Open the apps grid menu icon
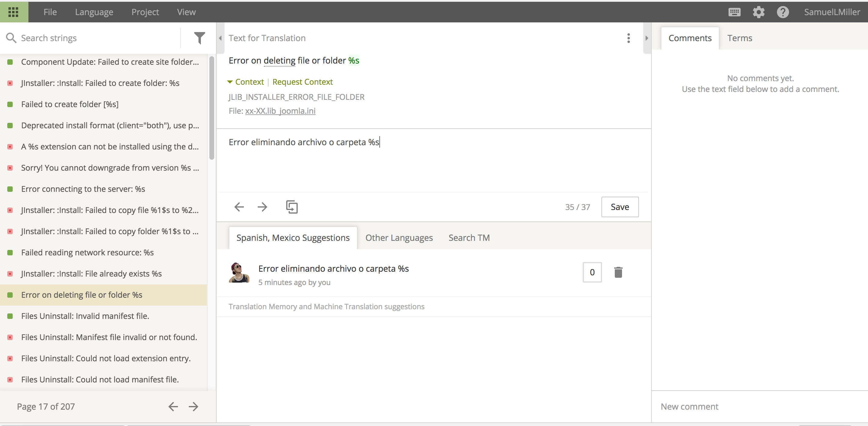This screenshot has width=868, height=426. pyautogui.click(x=13, y=12)
